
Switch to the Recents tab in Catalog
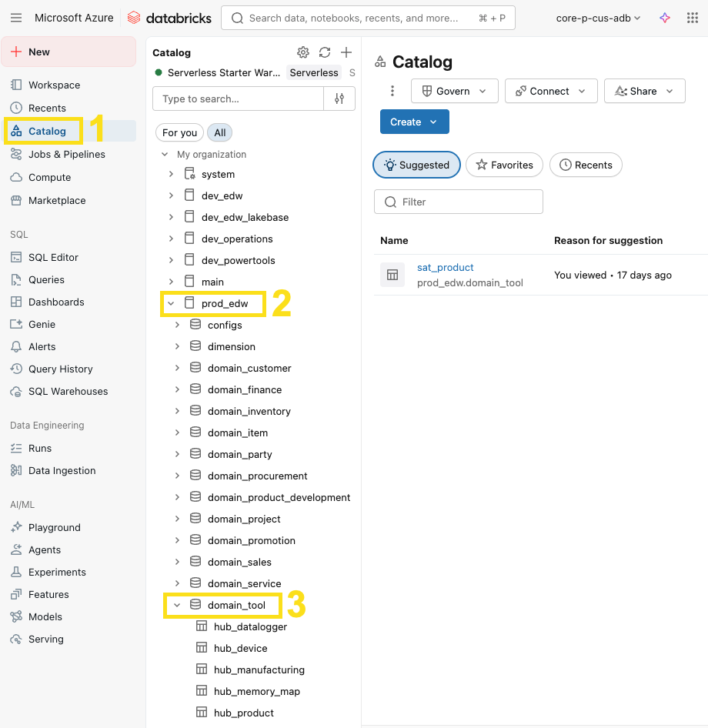pos(586,165)
